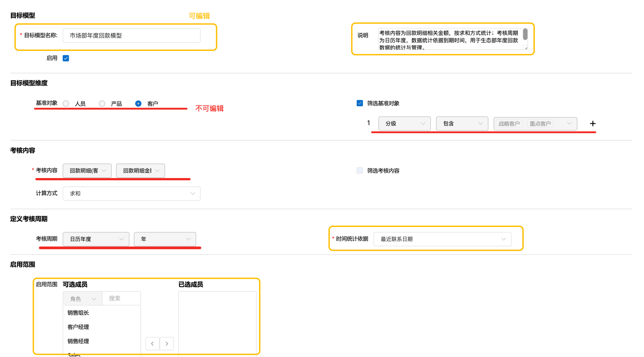Viewport: 644px width, 357px height.
Task: Choose the 客户 radio option
Action: coord(138,104)
